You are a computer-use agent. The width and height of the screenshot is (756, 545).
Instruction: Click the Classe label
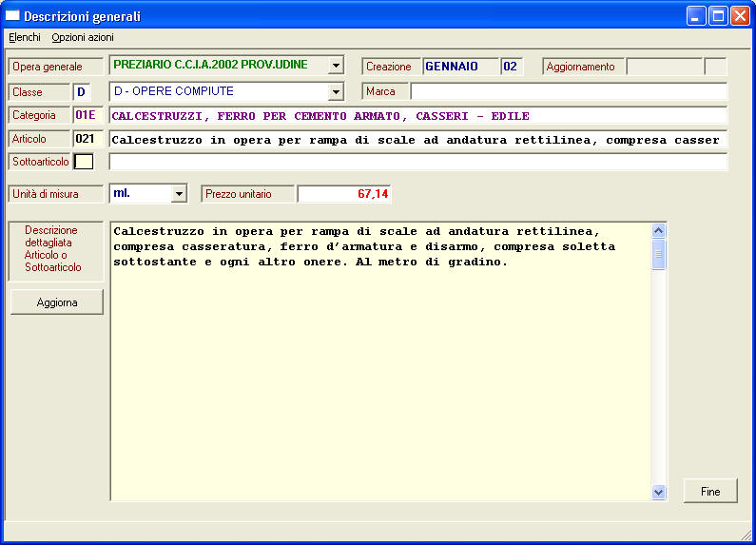[39, 91]
